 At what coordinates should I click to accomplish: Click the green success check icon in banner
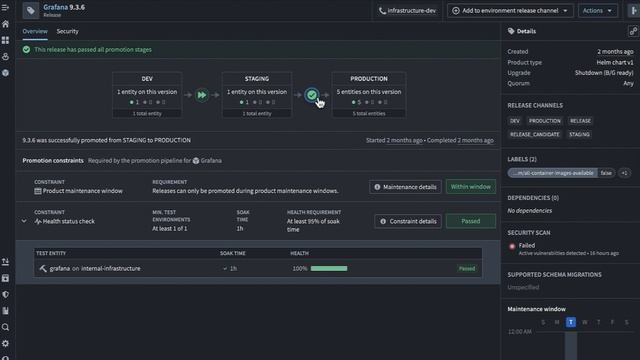tap(27, 49)
